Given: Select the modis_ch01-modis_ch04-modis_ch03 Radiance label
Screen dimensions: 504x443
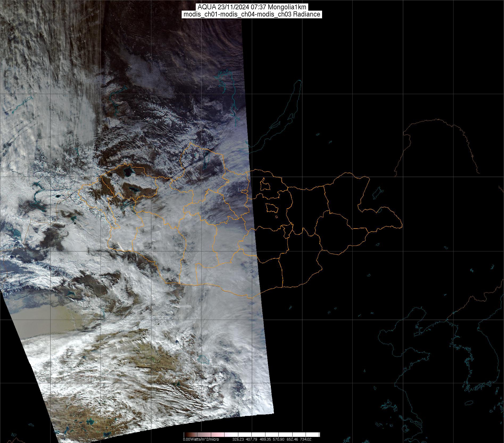Looking at the screenshot, I should coord(252,14).
